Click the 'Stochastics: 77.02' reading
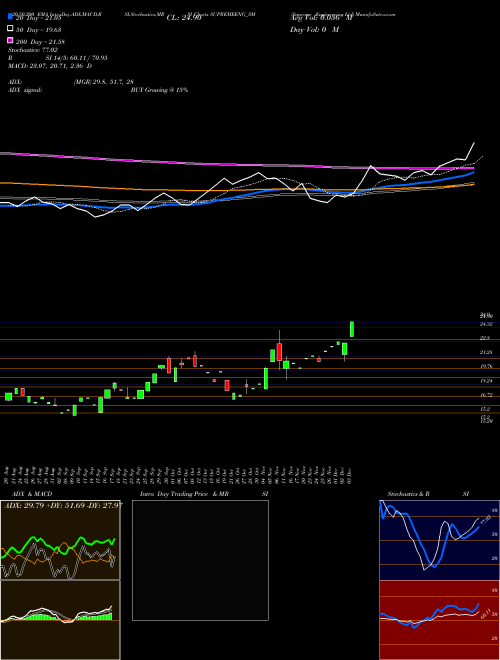Image resolution: width=500 pixels, height=660 pixels. (x=32, y=50)
